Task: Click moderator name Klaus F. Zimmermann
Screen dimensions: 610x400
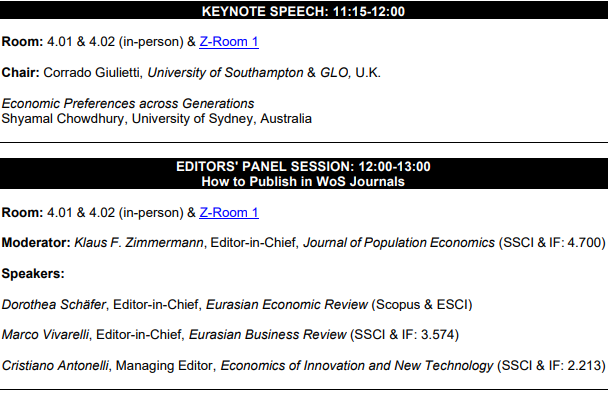Action: (x=139, y=243)
